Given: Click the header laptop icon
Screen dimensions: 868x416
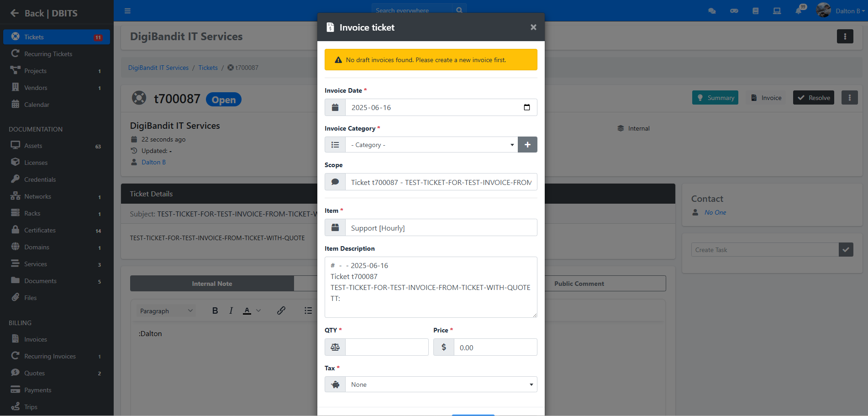Looking at the screenshot, I should click(x=777, y=11).
